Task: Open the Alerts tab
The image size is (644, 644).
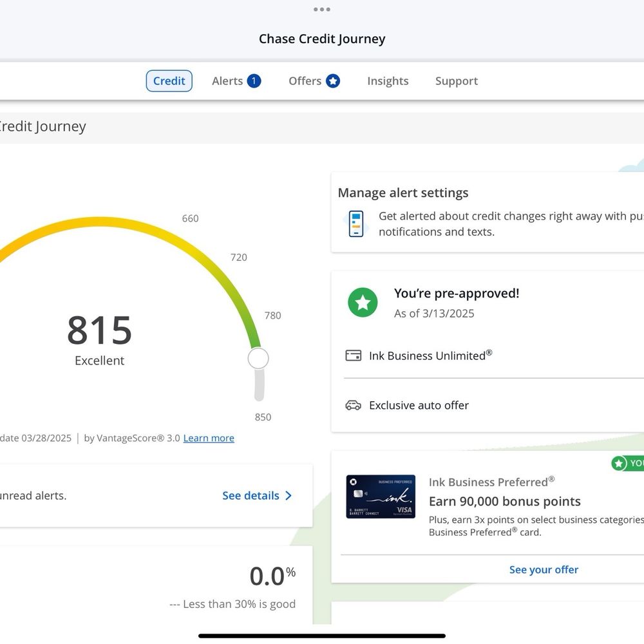Action: click(x=227, y=81)
